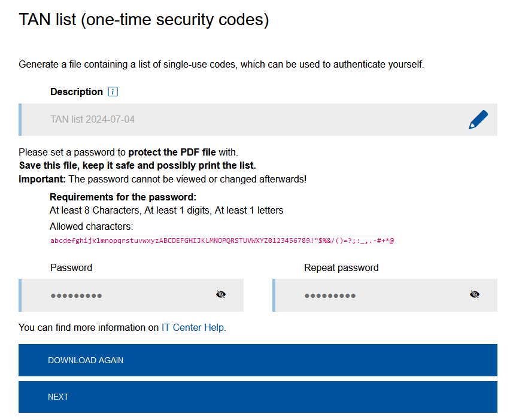Click the 'Generate a file' intro sentence
Image resolution: width=513 pixels, height=420 pixels.
221,64
